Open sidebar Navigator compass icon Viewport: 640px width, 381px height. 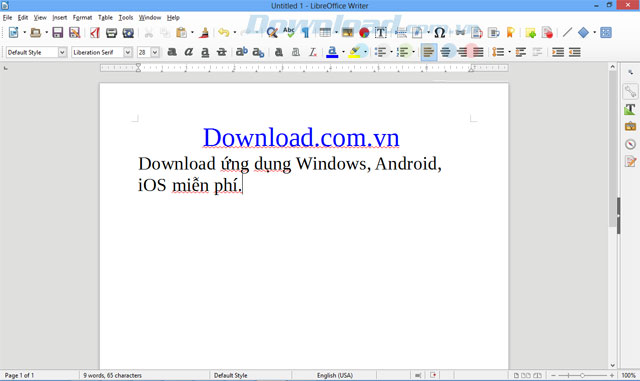pyautogui.click(x=630, y=144)
